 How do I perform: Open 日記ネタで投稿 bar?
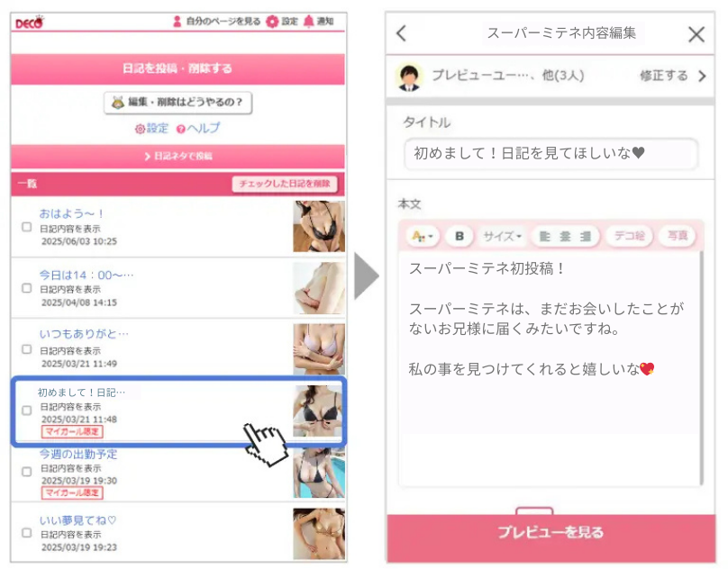pyautogui.click(x=177, y=157)
